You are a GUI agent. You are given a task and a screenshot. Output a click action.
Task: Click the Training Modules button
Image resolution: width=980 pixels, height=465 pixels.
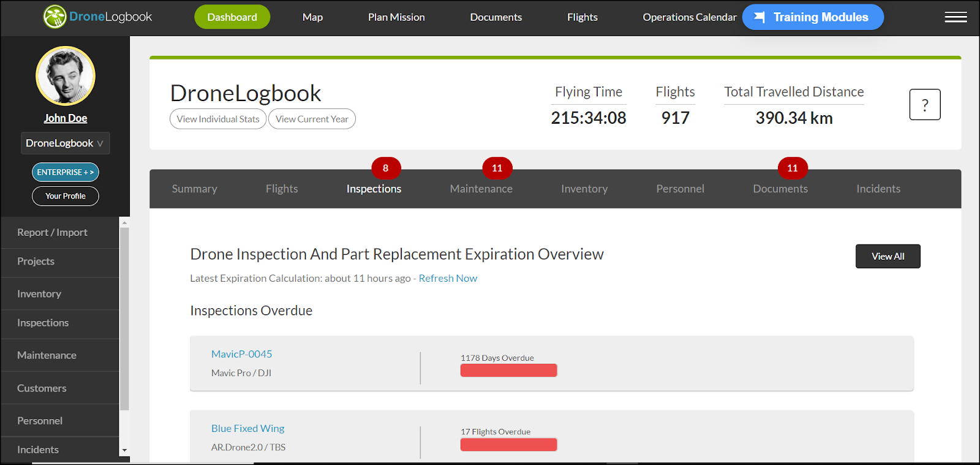[813, 17]
